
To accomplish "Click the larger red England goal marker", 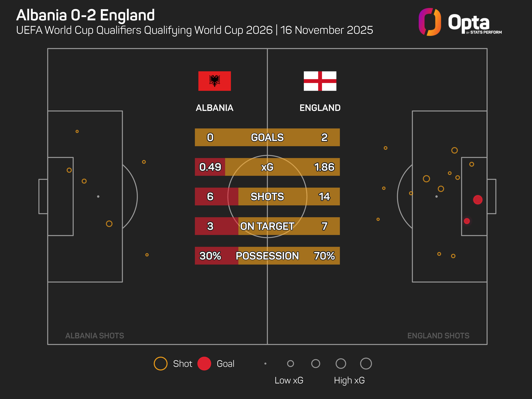I will point(478,200).
